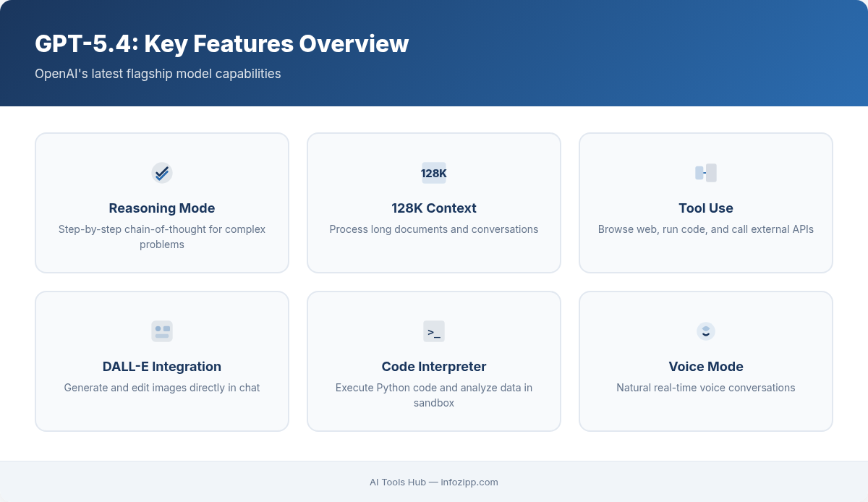868x502 pixels.
Task: Click the AI Tools Hub footer text
Action: point(397,482)
